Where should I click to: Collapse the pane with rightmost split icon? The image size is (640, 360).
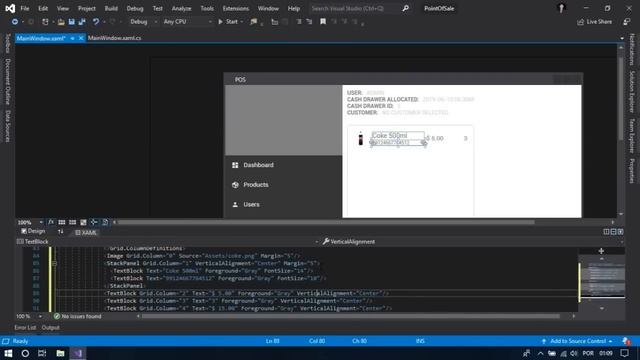click(x=620, y=232)
